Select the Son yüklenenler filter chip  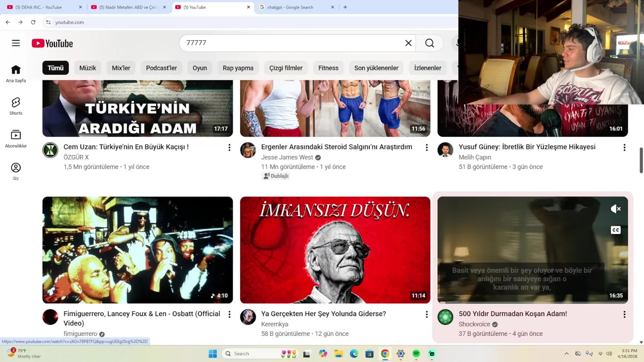click(x=376, y=68)
